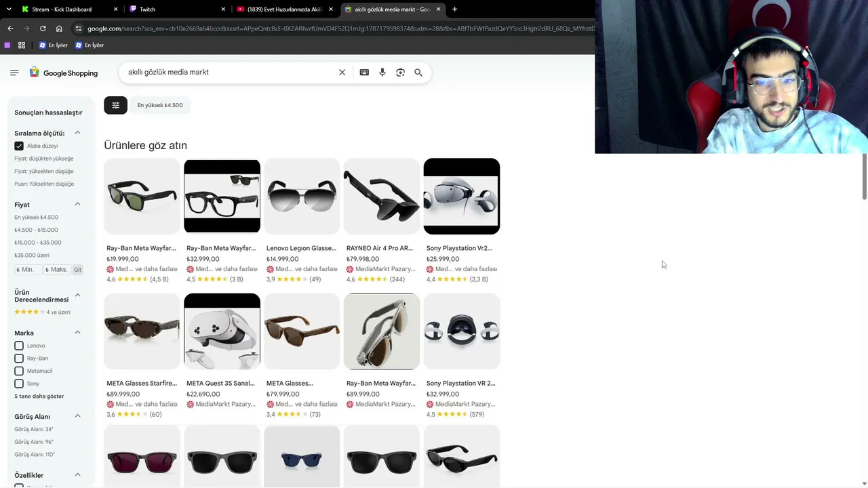Click the search box with akıllı gözlük query
Viewport: 868px width, 488px height.
[x=231, y=73]
